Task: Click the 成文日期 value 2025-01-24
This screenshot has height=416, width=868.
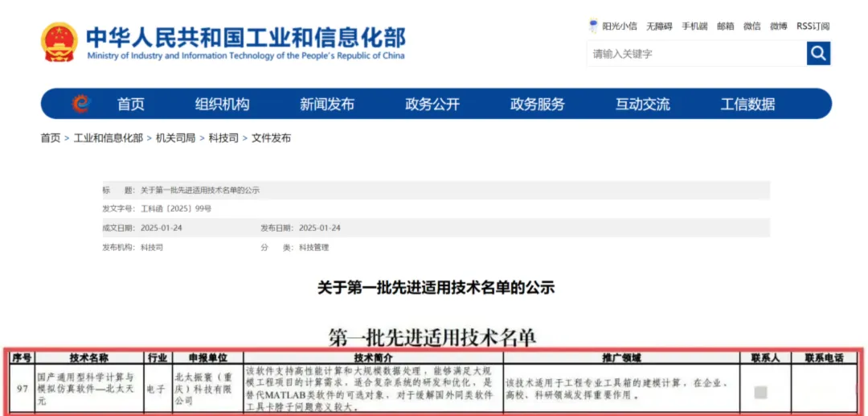Action: tap(161, 229)
